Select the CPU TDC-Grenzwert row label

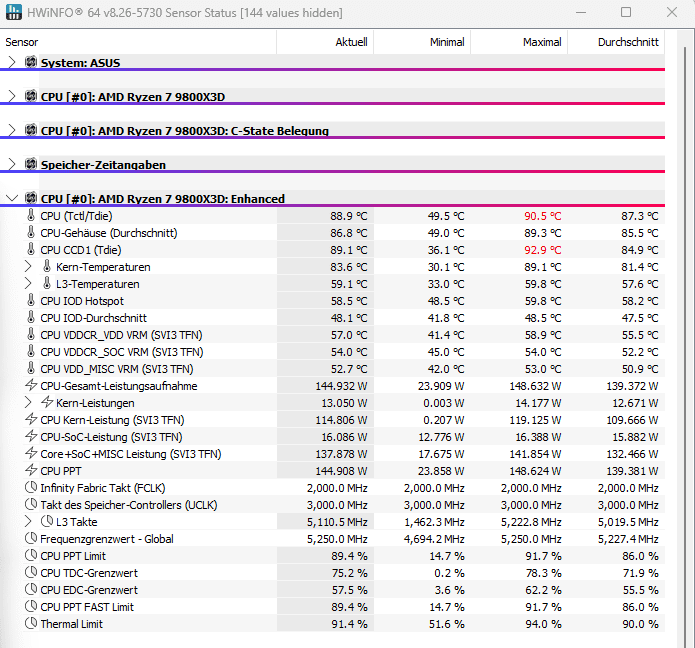pos(89,573)
